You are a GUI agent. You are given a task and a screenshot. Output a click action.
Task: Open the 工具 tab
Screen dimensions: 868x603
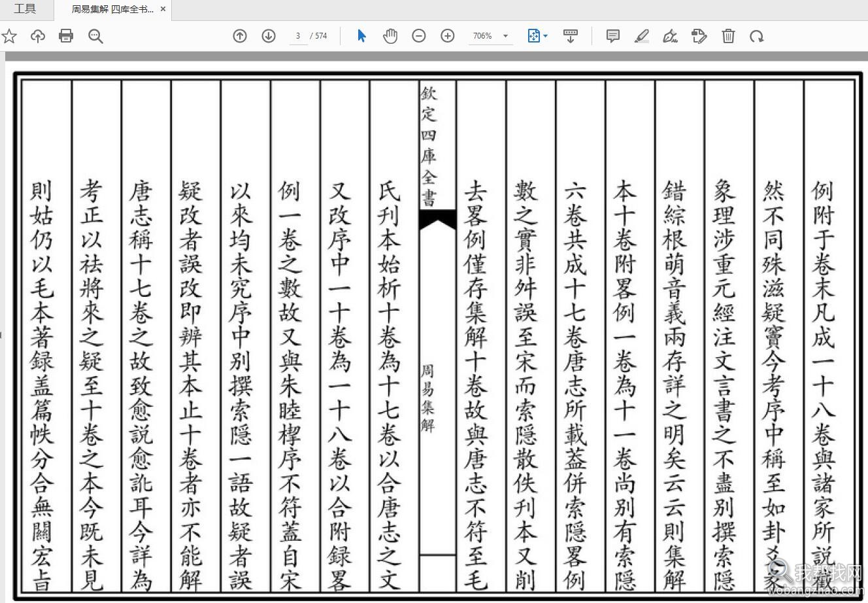coord(25,9)
